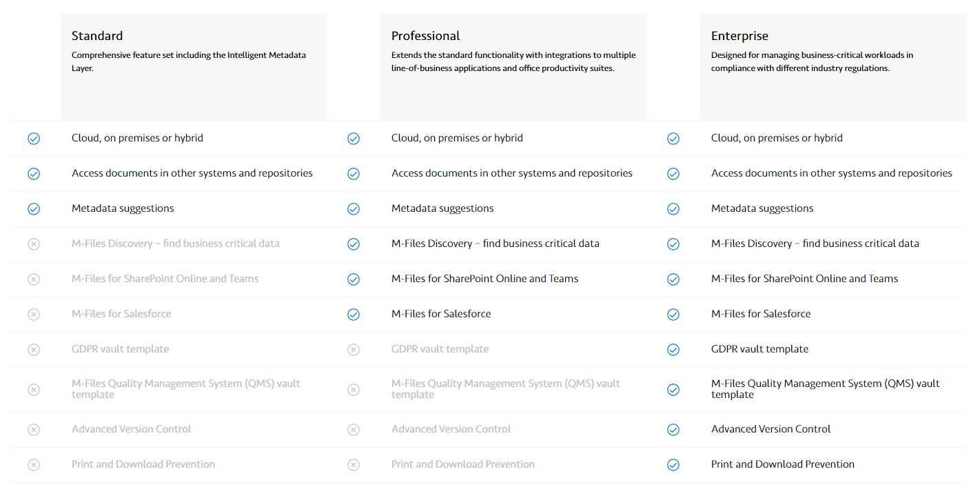Select greyed "M-Files for Salesforce" text under Standard
980x498 pixels.
pyautogui.click(x=121, y=314)
